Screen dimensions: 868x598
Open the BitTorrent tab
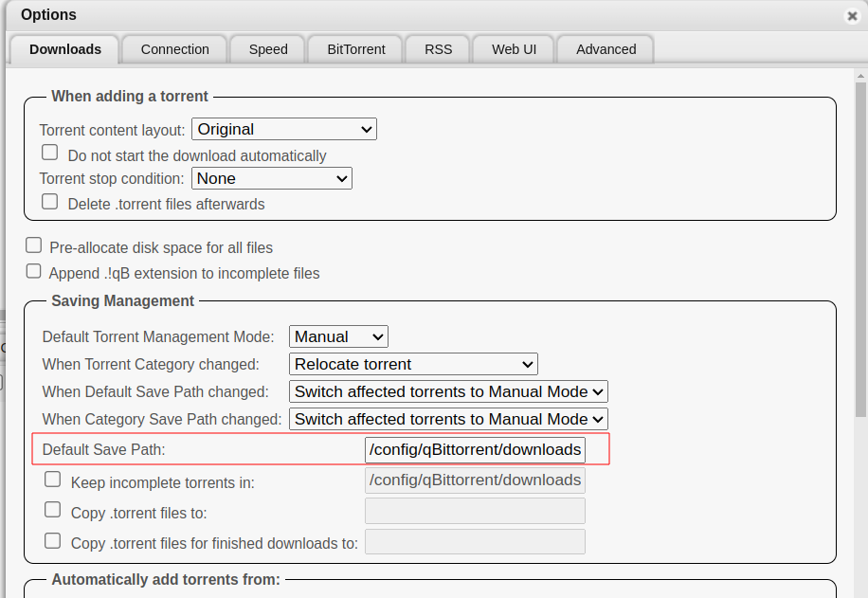356,49
